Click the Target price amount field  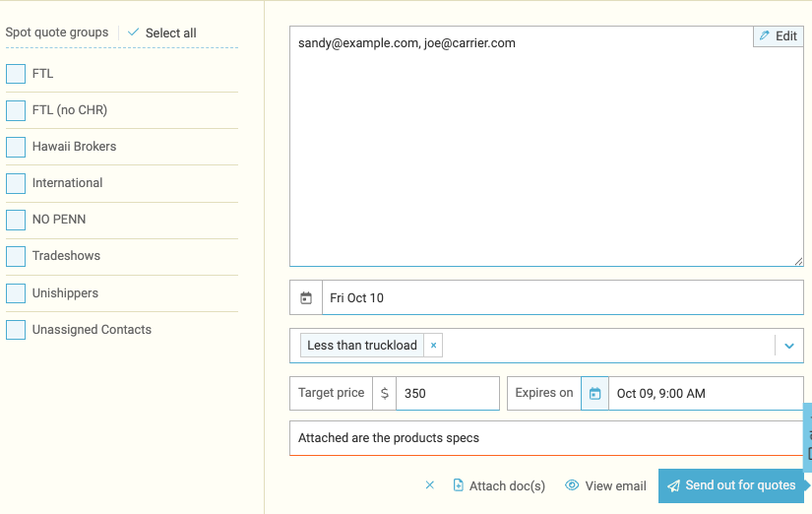[x=448, y=393]
